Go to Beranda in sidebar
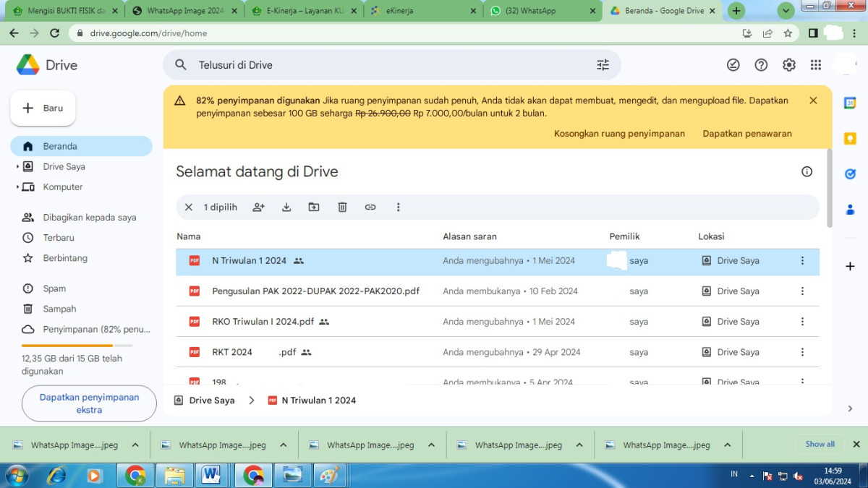The image size is (868, 488). (x=81, y=146)
